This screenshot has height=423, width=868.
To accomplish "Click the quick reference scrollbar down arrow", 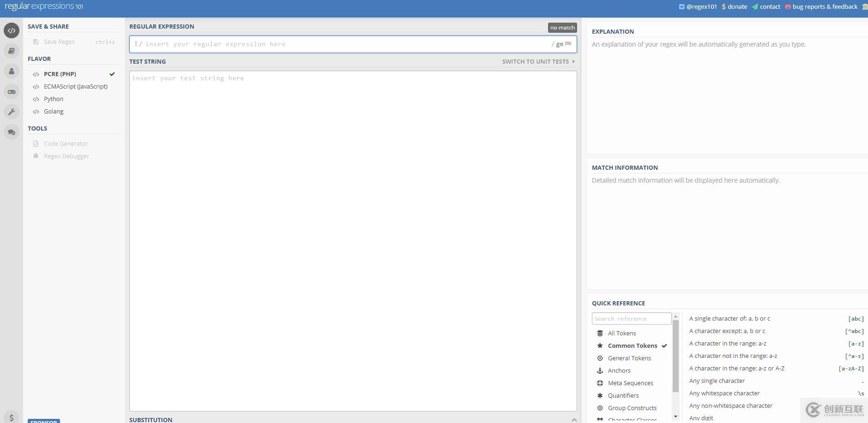I will point(676,417).
